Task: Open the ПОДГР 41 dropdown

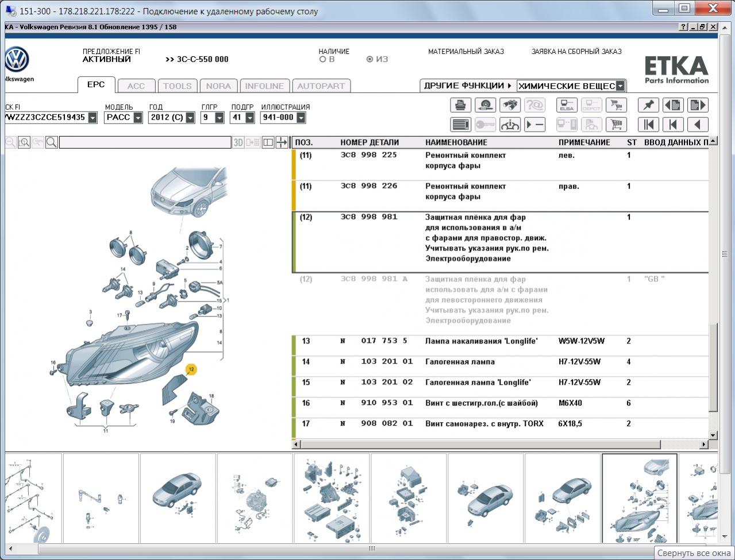Action: 249,118
